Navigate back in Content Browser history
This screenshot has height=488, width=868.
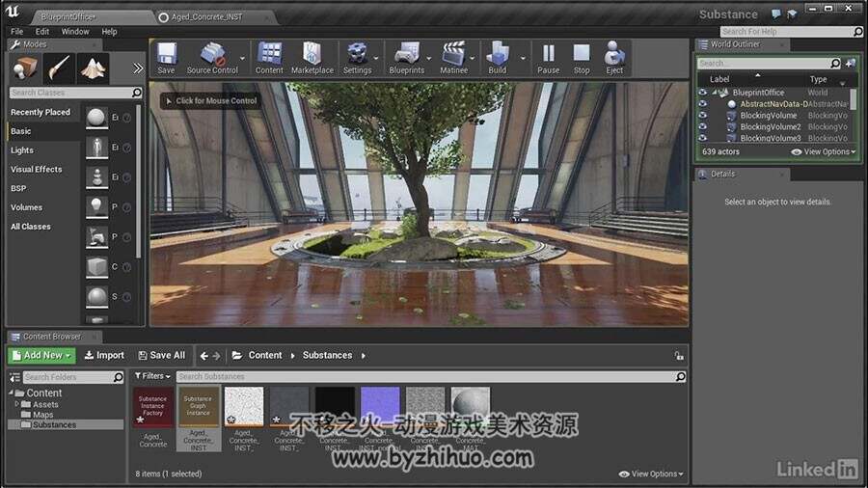point(203,356)
